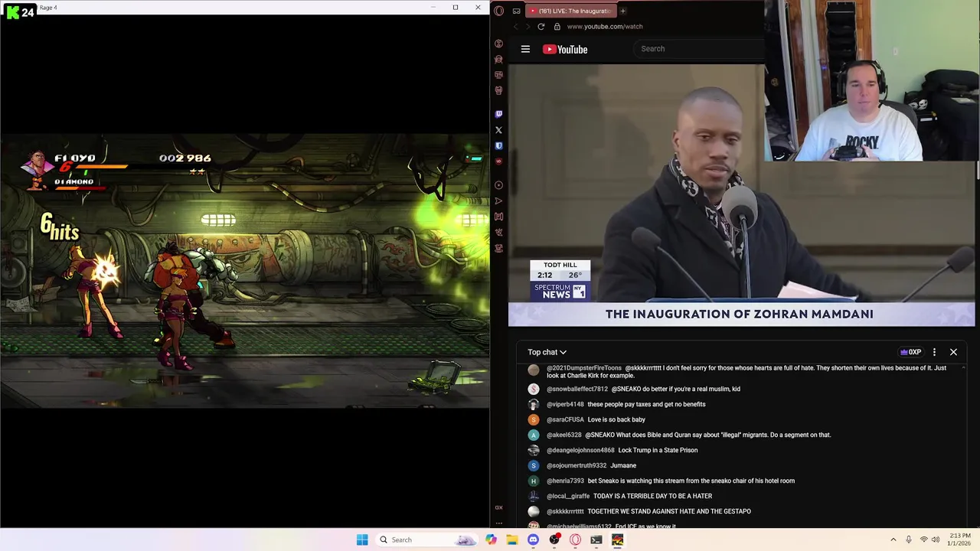Close the live chat panel
This screenshot has height=551, width=980.
(x=953, y=352)
